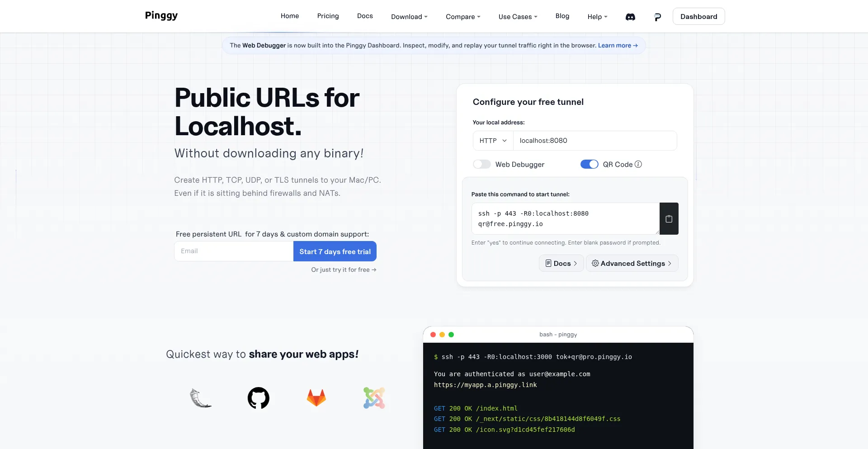Click 'Or just try it for free' link
The width and height of the screenshot is (868, 449).
(344, 269)
